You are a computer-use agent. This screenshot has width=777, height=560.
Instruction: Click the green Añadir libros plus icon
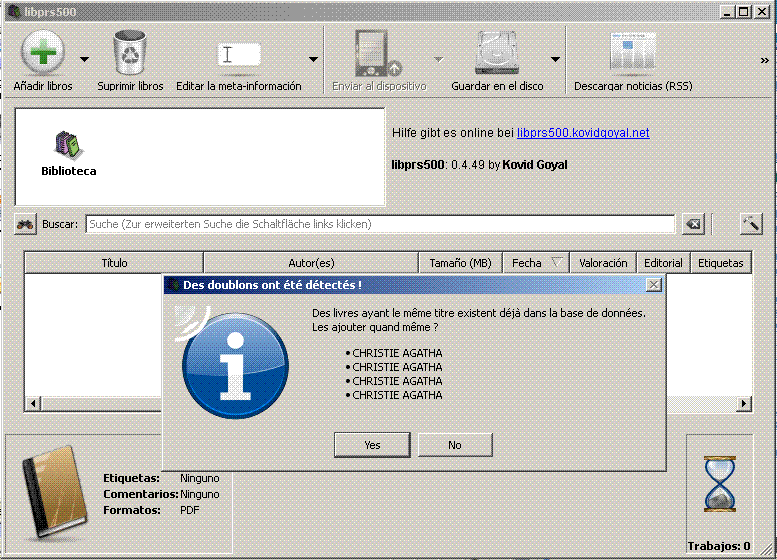pos(43,53)
